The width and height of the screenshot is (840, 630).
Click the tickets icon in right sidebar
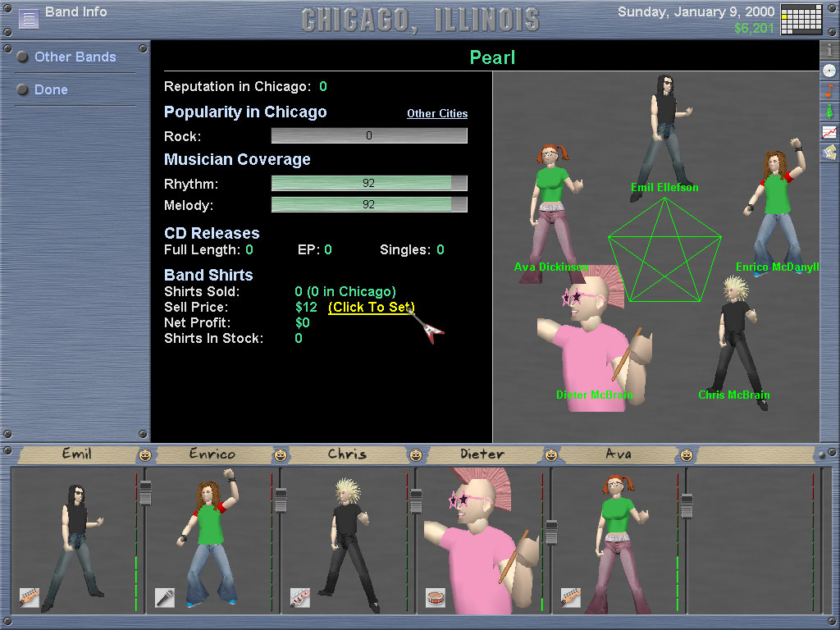tap(829, 152)
